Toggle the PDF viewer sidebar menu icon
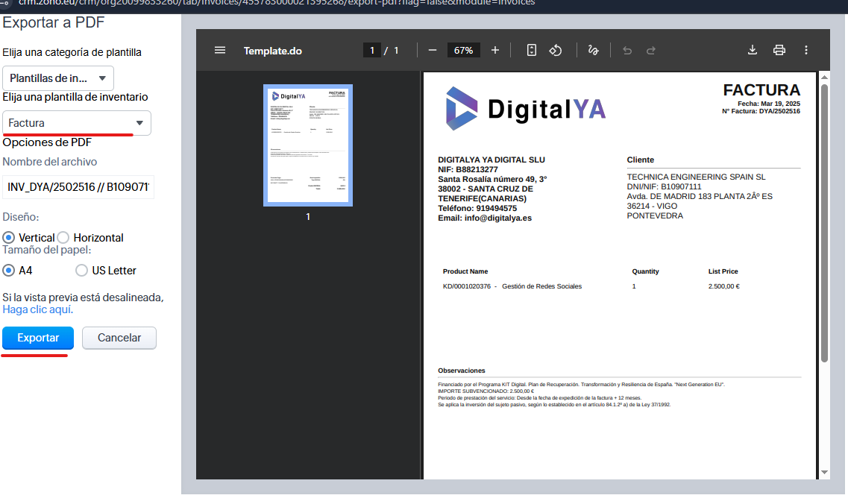The image size is (848, 504). 219,51
